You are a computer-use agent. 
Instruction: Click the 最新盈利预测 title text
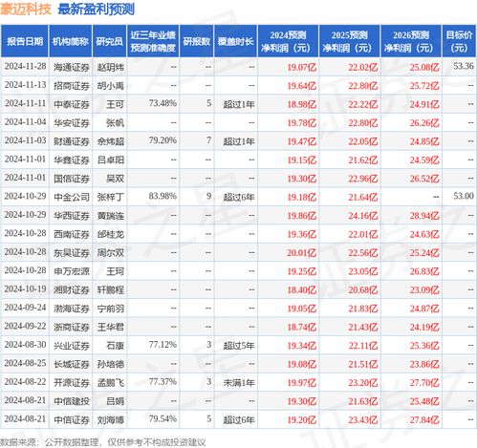tap(97, 10)
